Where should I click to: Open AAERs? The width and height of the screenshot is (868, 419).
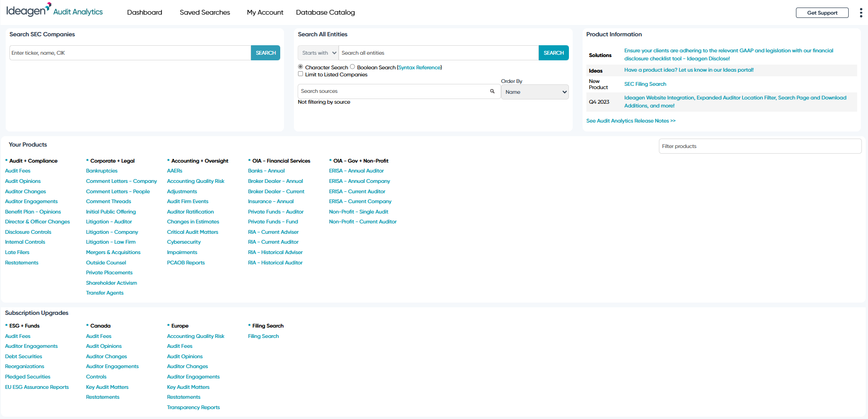[x=175, y=171]
